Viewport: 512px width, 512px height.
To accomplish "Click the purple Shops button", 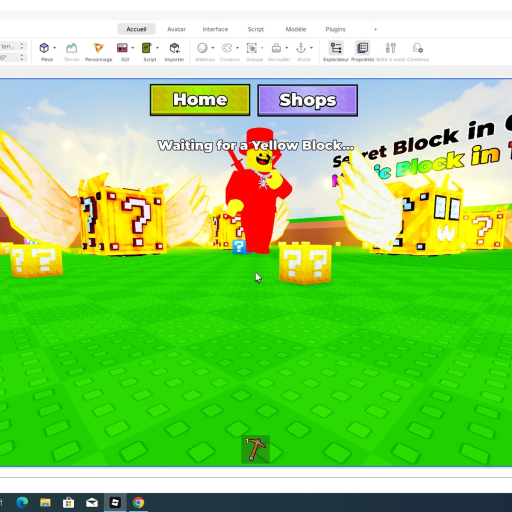I will click(308, 100).
